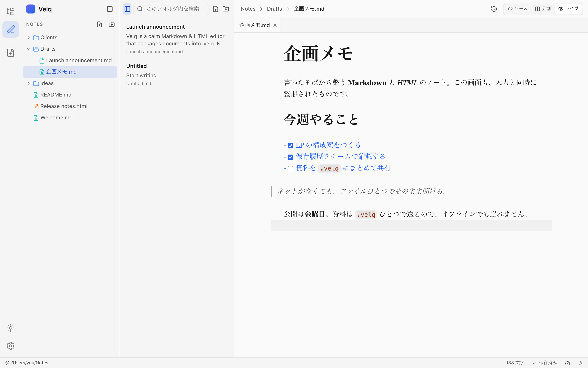The image size is (588, 368).
Task: Click the gauge icon in status bar
Action: tap(568, 363)
